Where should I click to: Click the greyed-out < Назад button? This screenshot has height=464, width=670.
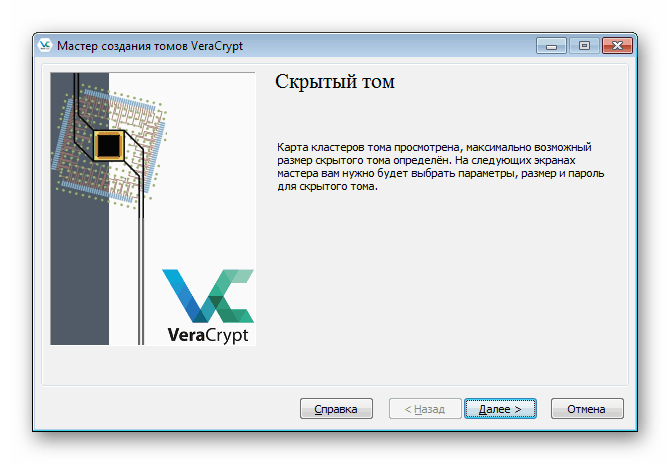[425, 408]
